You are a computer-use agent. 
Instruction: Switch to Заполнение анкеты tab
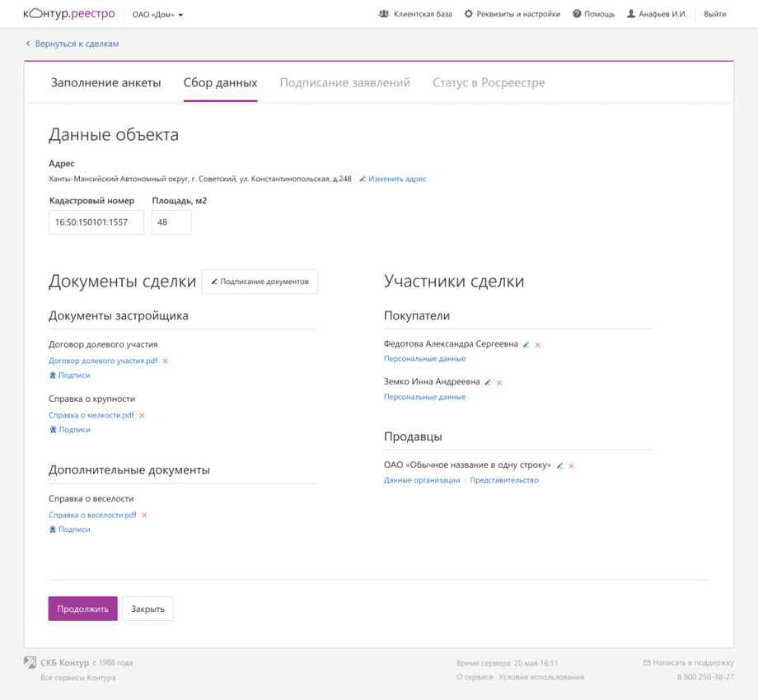(x=105, y=82)
